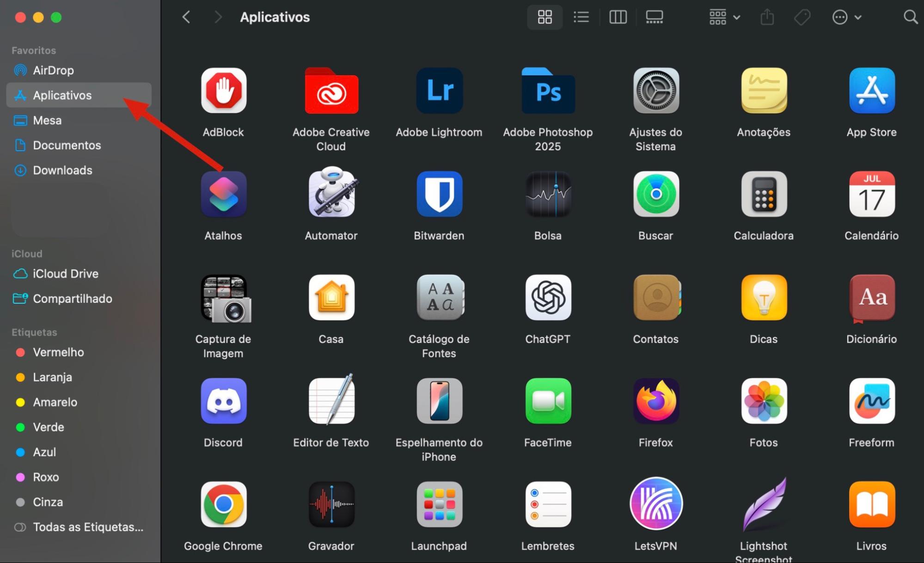Open the Share button
This screenshot has width=924, height=563.
tap(767, 17)
